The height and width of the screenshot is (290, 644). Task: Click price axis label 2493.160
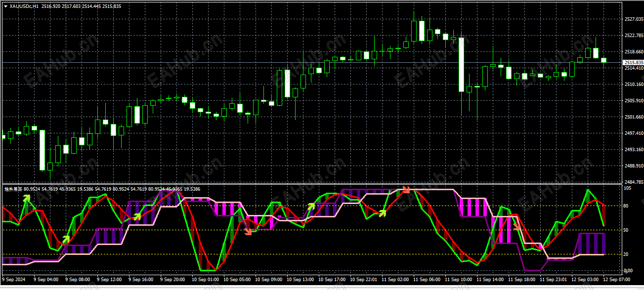coord(634,150)
